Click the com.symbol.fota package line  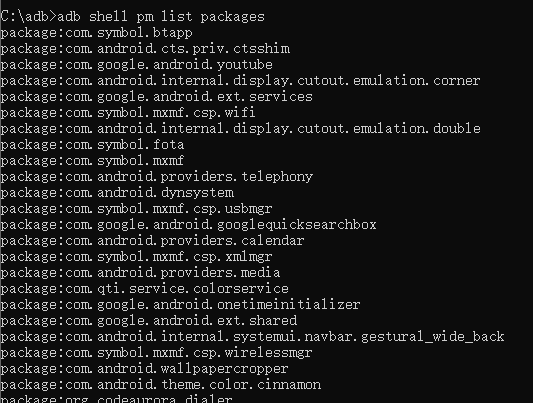click(x=92, y=144)
